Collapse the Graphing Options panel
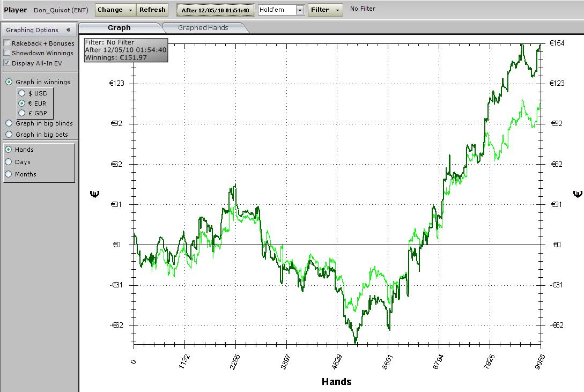 tap(68, 30)
